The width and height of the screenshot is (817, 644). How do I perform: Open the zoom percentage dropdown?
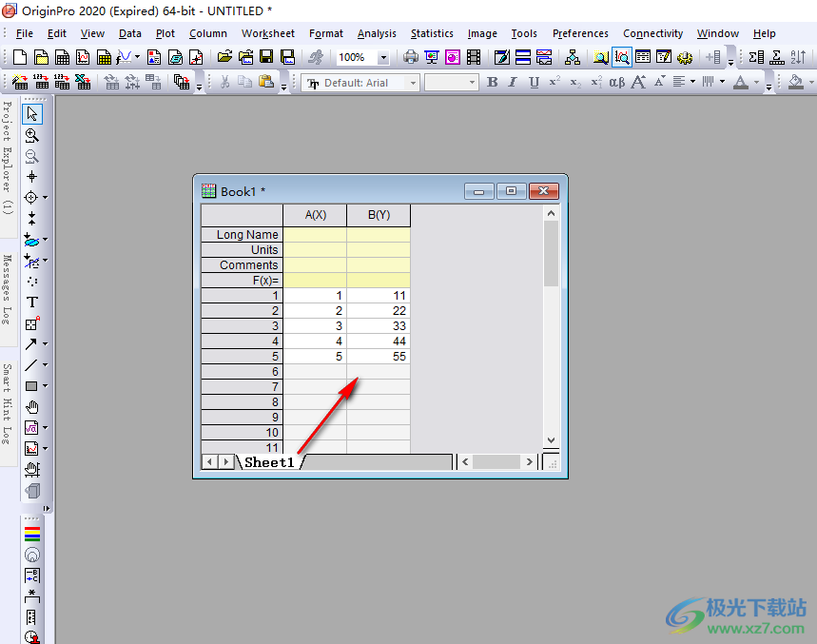point(383,57)
